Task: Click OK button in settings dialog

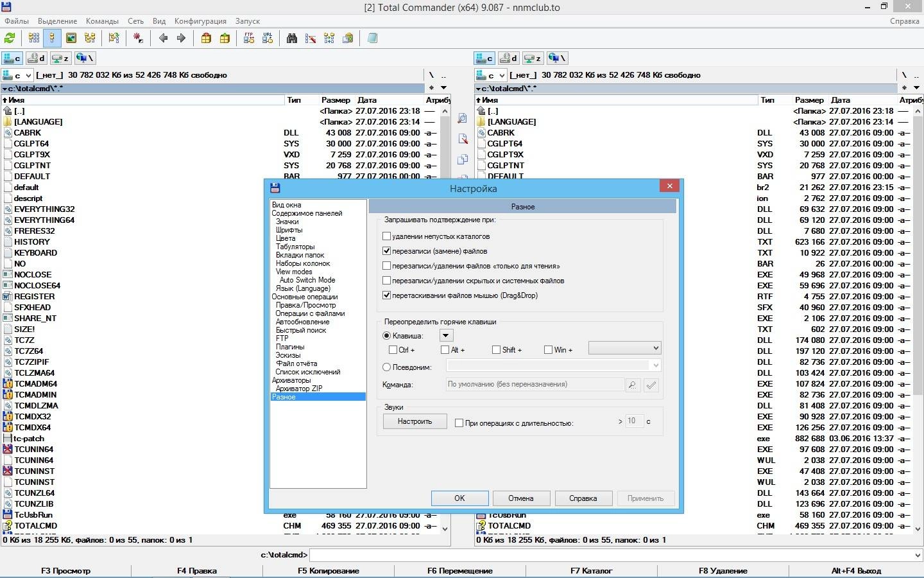Action: click(x=459, y=498)
